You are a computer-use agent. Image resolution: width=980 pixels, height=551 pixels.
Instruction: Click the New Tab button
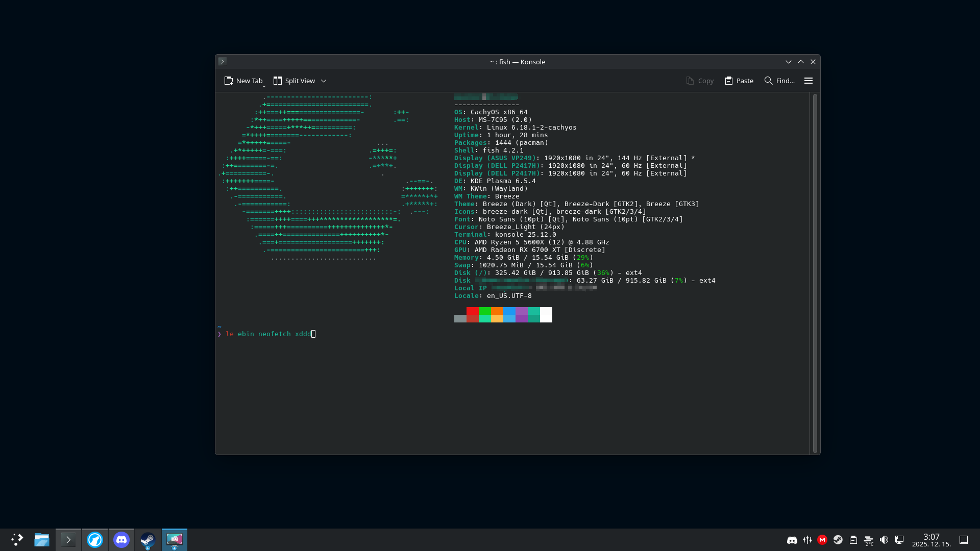pyautogui.click(x=243, y=81)
